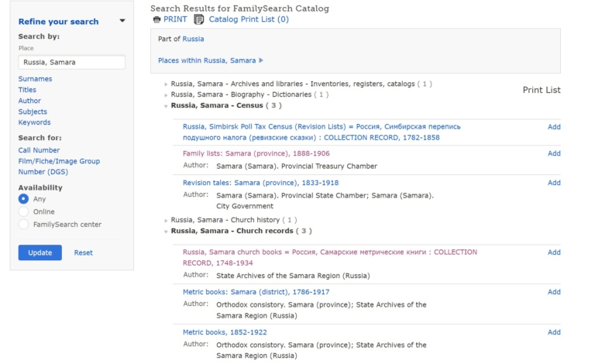Screen dimensions: 595x364
Task: Open Metric books: Samara (district), 1786-1917
Action: (x=256, y=292)
